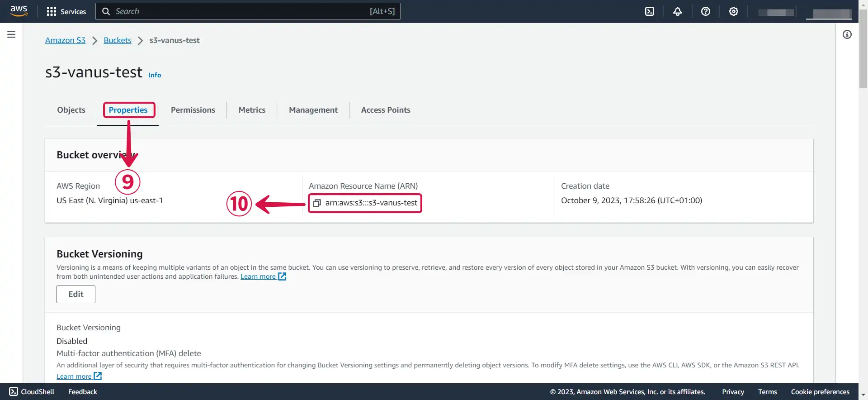Click the October 9, 2023 creation date value

click(x=632, y=200)
